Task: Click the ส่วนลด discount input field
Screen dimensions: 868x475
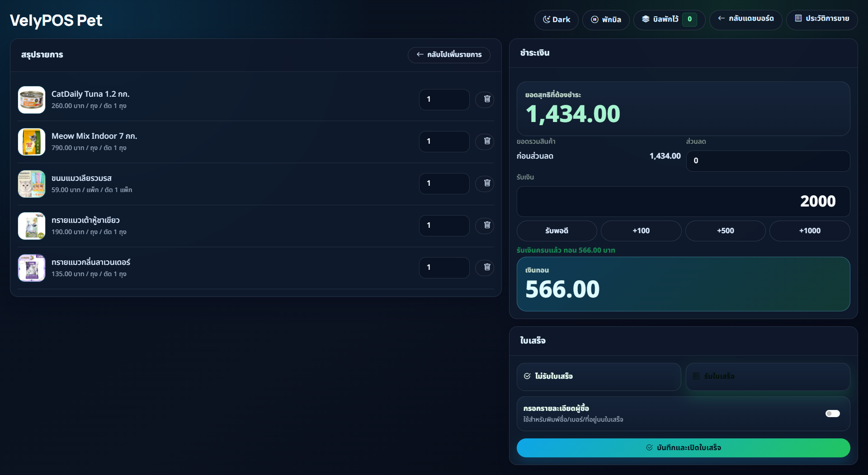Action: 768,161
